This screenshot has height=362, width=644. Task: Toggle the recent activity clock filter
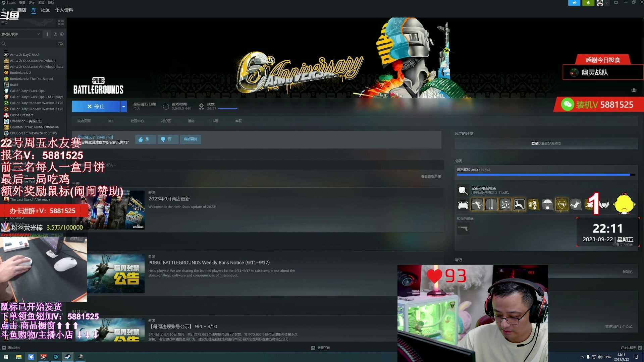55,34
